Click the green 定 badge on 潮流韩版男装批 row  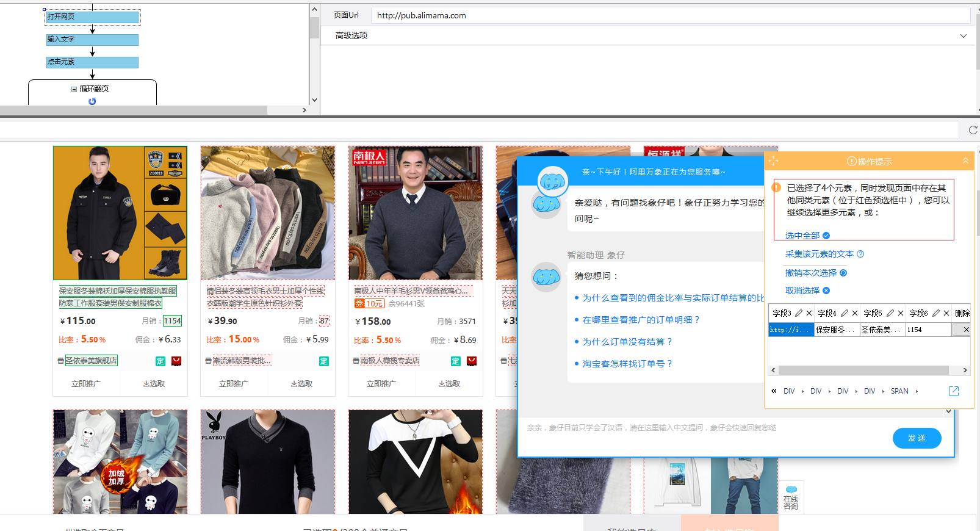tap(324, 361)
